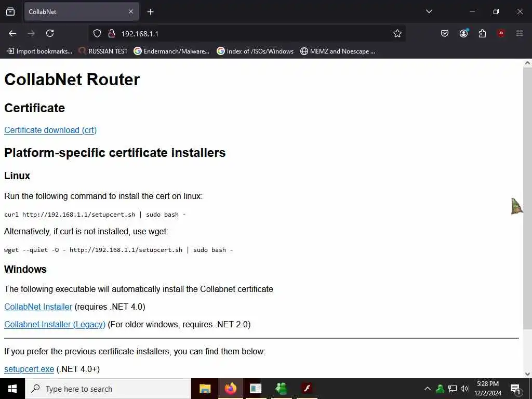Click green user tray icon
The image size is (532, 399).
(440, 389)
